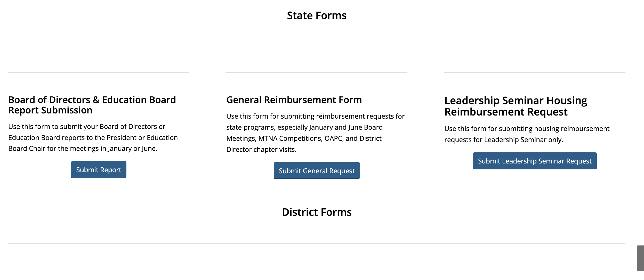Screen dimensions: 644x280
Task: Click the Board report submission description paragraph
Action: pyautogui.click(x=93, y=137)
